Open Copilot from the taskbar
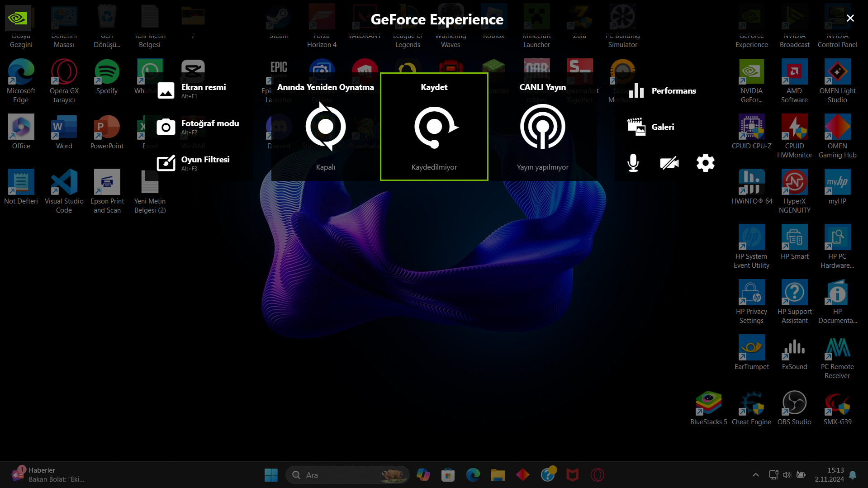Screen dimensions: 868x488 click(x=423, y=475)
